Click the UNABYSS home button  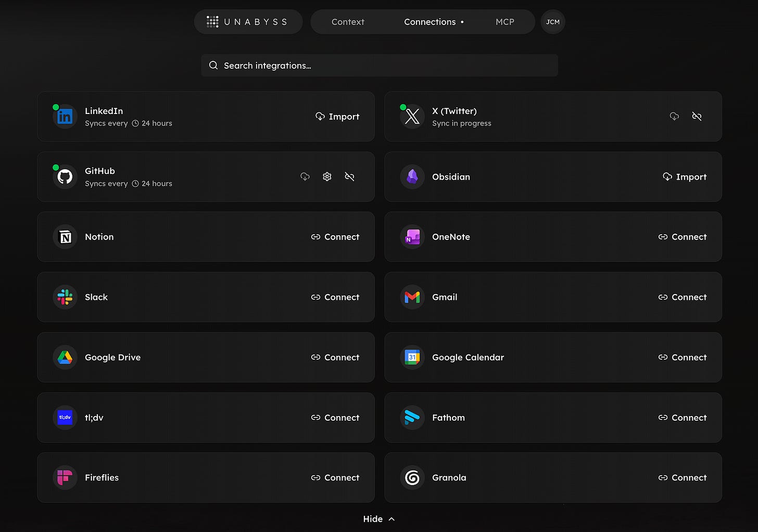click(x=248, y=22)
